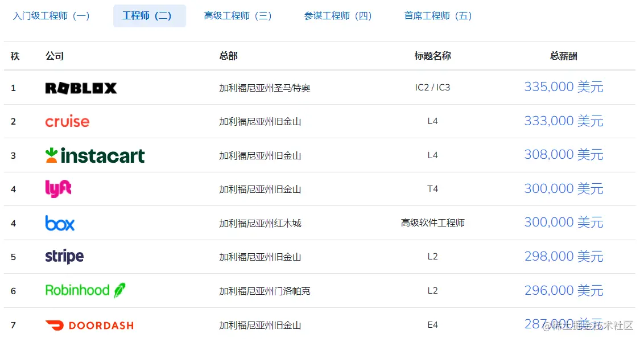Image resolution: width=644 pixels, height=342 pixels.
Task: Select 加利福尼亚州门洛帕克 headquarters text
Action: tap(265, 291)
